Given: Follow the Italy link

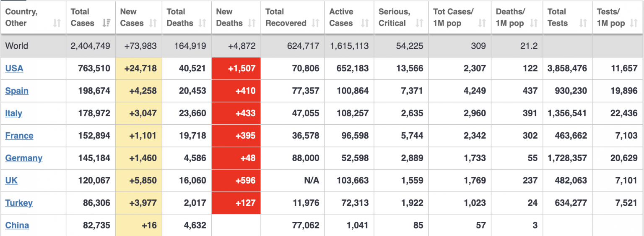Looking at the screenshot, I should (x=14, y=113).
